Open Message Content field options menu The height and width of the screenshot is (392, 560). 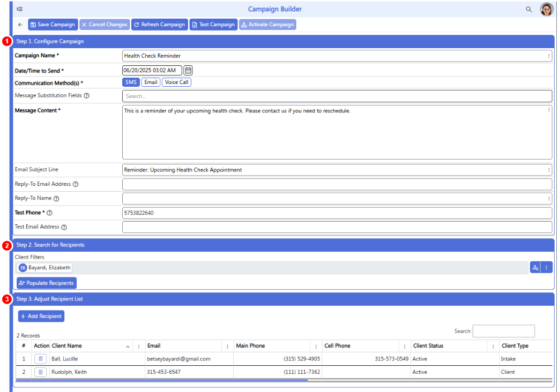(549, 110)
